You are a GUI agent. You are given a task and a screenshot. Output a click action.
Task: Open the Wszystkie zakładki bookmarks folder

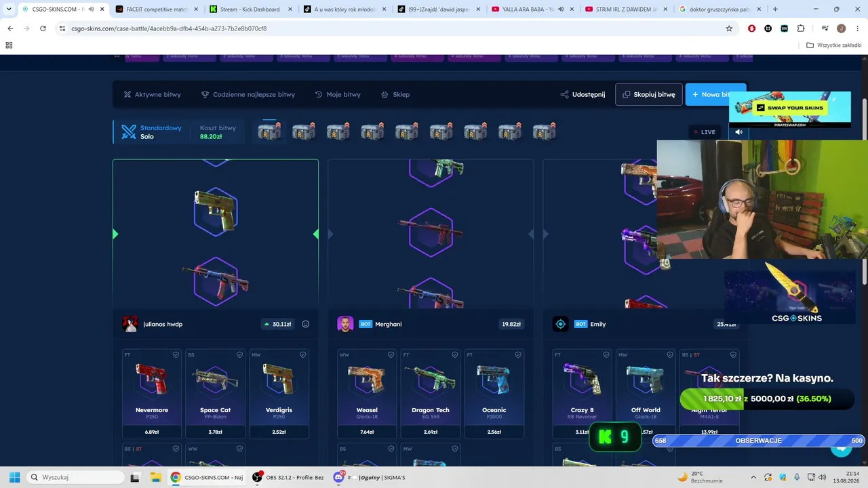click(833, 45)
